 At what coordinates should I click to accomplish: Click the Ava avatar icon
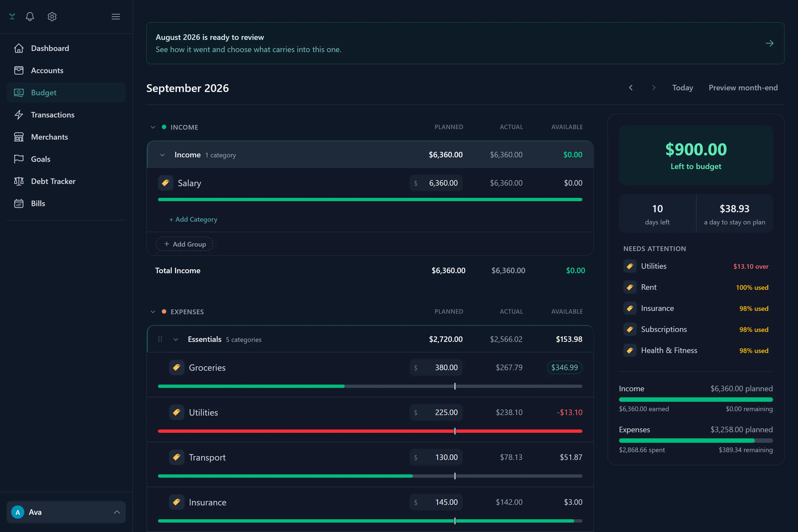click(x=18, y=512)
